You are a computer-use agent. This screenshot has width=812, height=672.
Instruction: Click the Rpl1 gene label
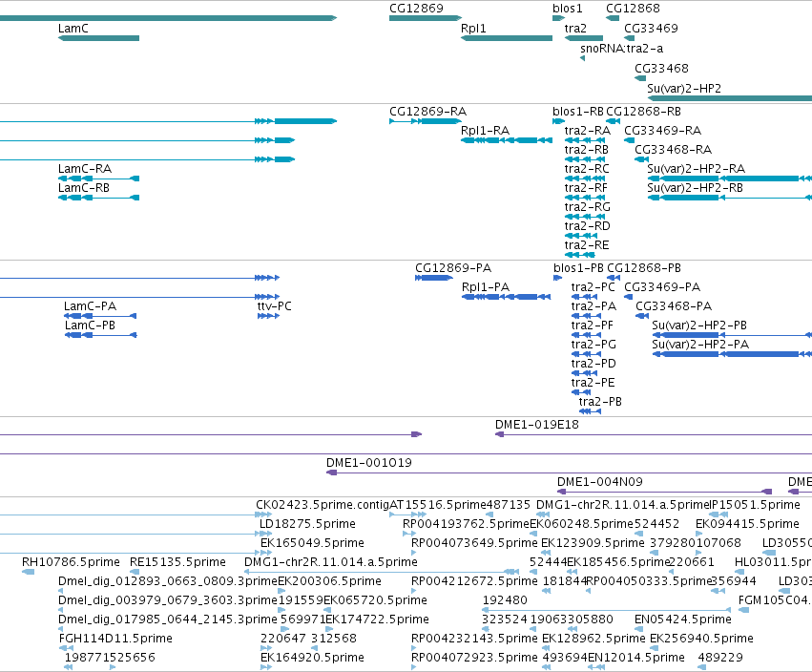tap(473, 29)
